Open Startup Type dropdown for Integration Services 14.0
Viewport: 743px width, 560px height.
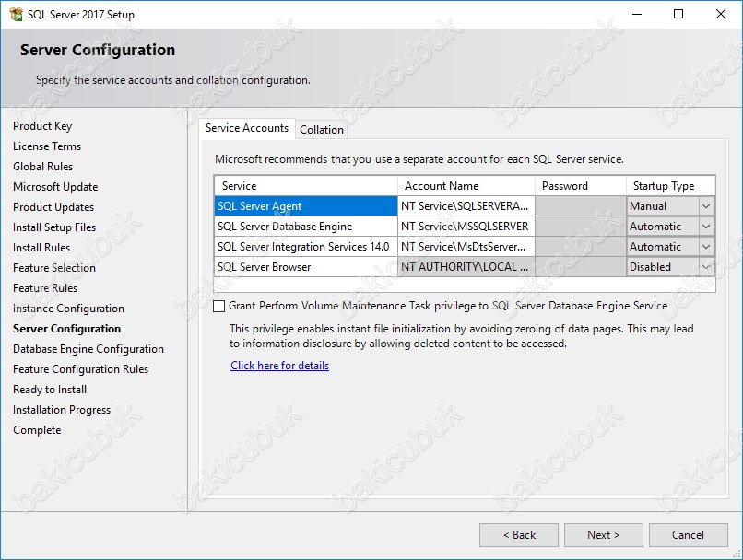click(705, 247)
